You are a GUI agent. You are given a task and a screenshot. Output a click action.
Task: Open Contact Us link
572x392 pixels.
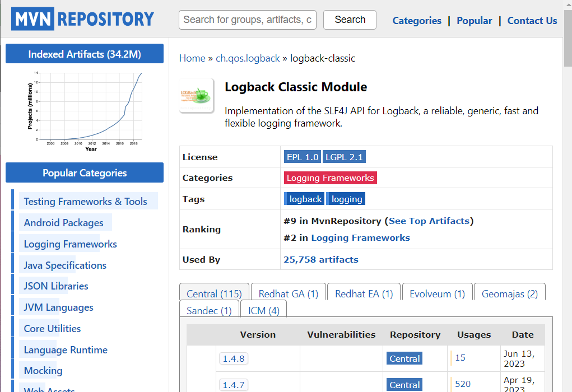(x=532, y=21)
